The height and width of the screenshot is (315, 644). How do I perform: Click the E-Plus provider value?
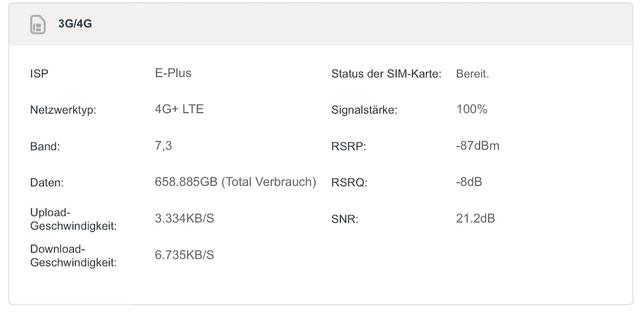[173, 73]
